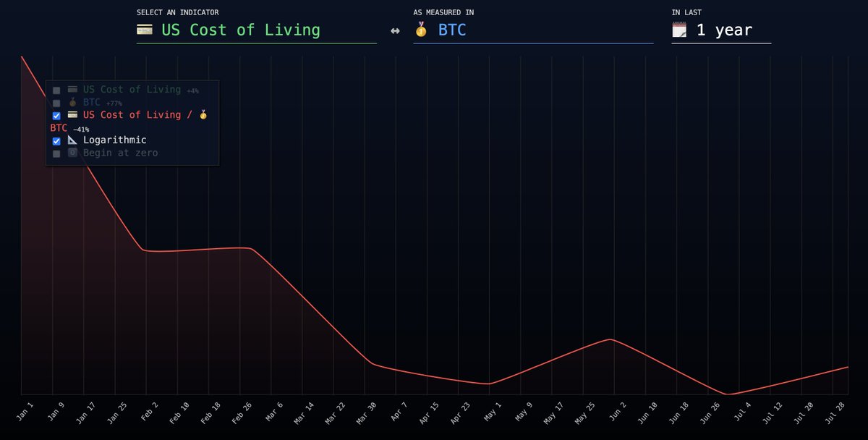The width and height of the screenshot is (868, 440).
Task: Click the ruler icon next to Logarithmic
Action: [x=72, y=140]
